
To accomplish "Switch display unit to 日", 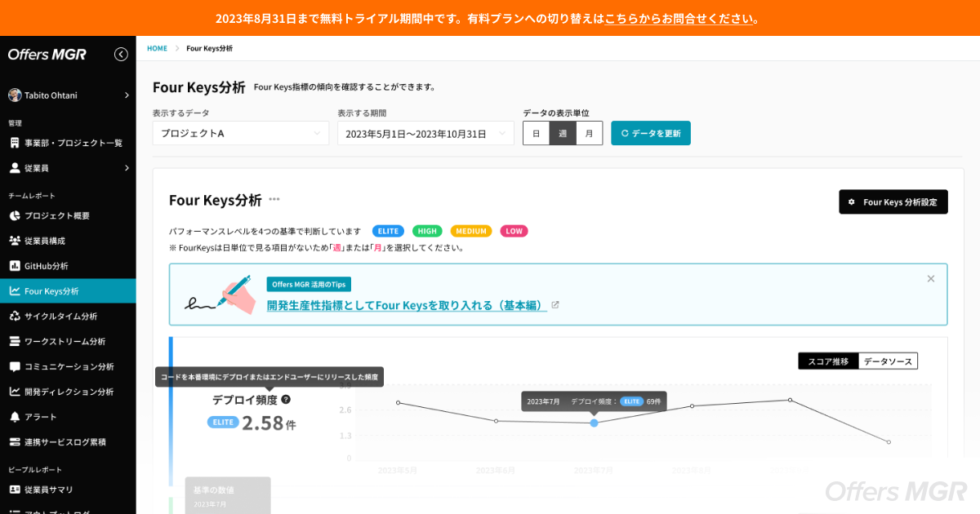I will click(x=536, y=133).
